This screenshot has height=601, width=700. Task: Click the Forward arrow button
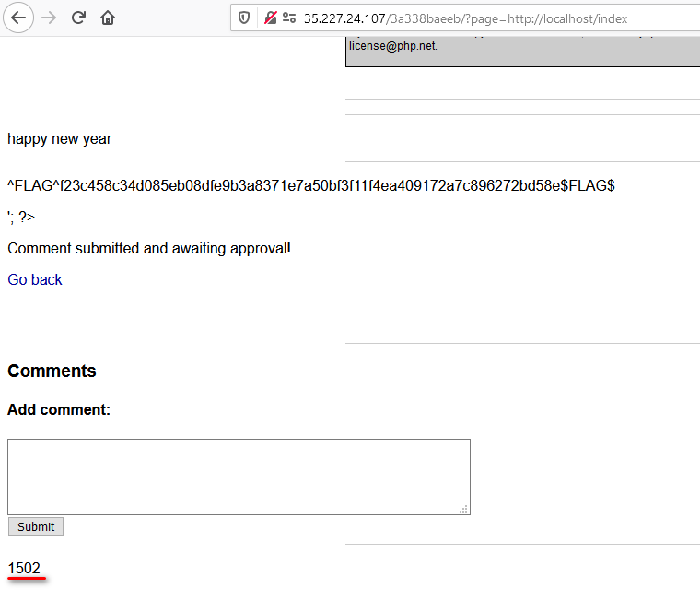click(x=50, y=18)
